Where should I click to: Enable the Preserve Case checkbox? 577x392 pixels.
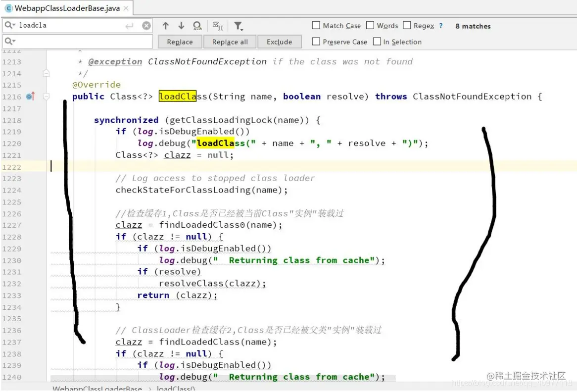point(316,41)
